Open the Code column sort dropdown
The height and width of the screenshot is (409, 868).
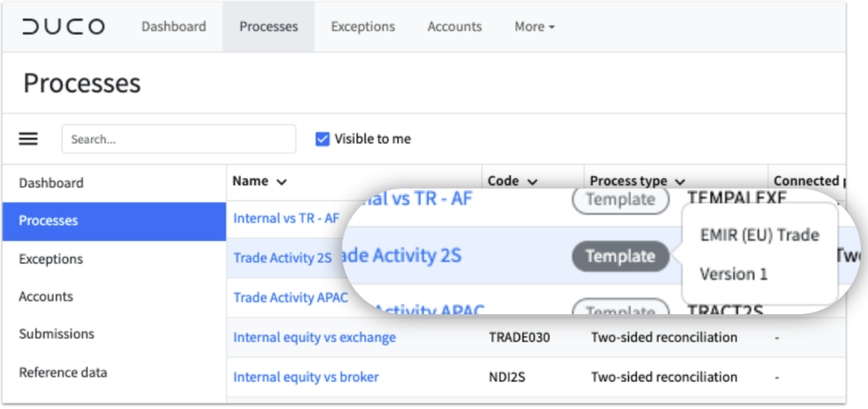click(x=532, y=181)
